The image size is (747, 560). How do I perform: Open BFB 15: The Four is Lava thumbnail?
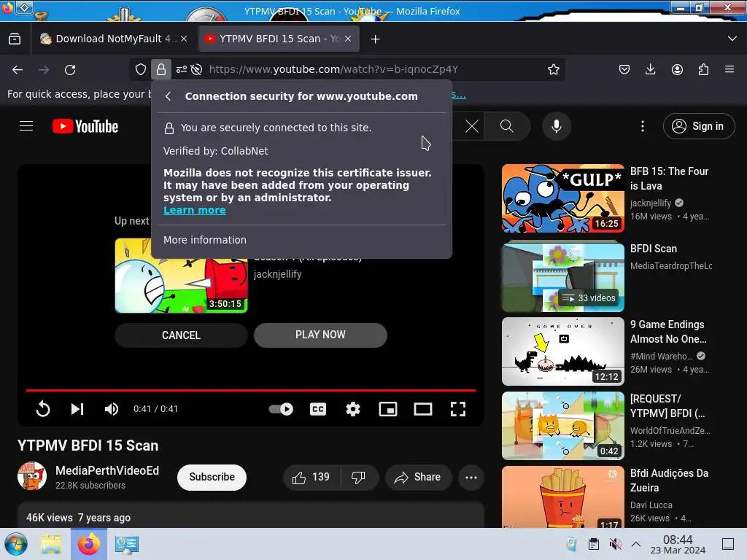click(562, 198)
